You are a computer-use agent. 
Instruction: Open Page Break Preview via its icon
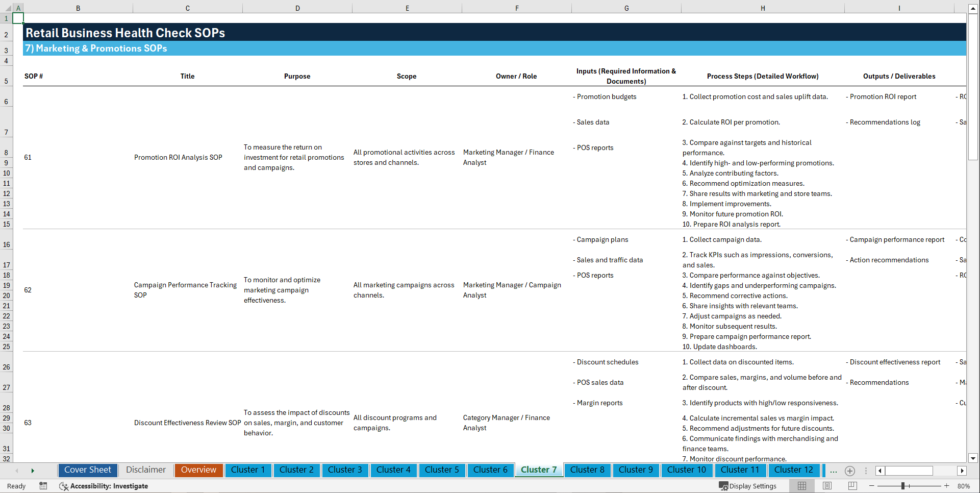tap(852, 486)
